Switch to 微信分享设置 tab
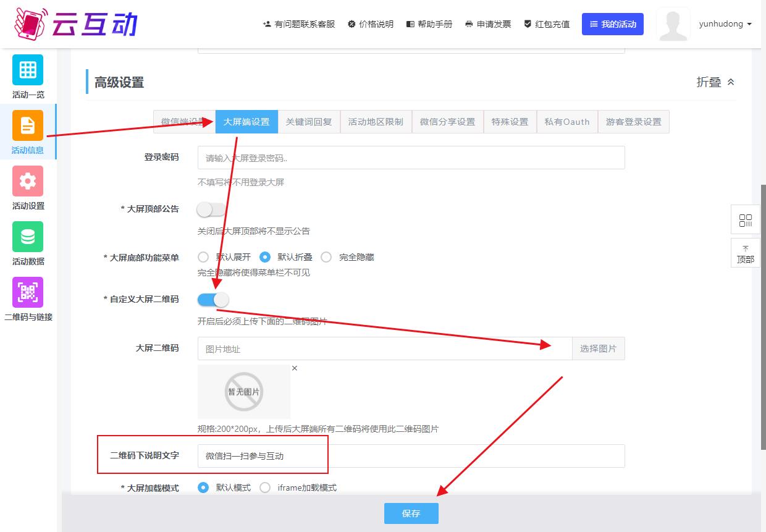 448,122
